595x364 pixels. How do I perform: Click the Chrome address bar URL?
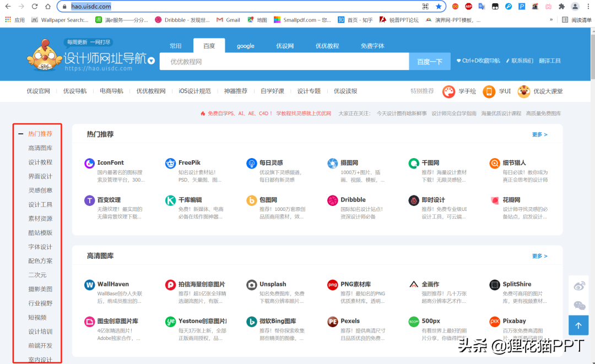(x=91, y=7)
